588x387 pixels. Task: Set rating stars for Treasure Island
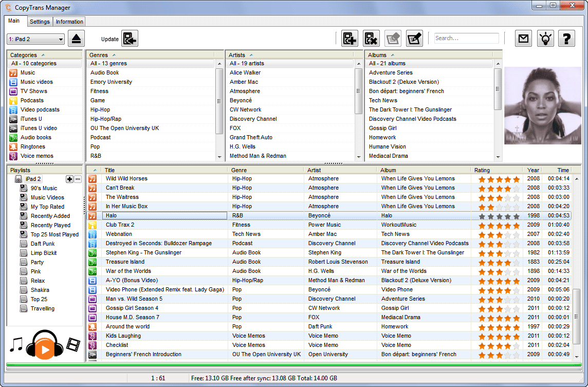pyautogui.click(x=499, y=263)
